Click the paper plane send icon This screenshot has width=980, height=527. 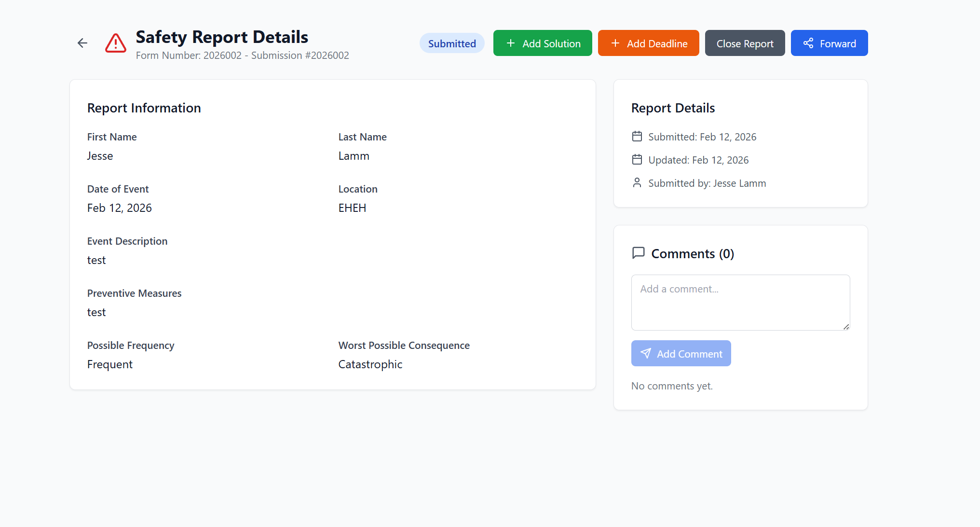[646, 354]
